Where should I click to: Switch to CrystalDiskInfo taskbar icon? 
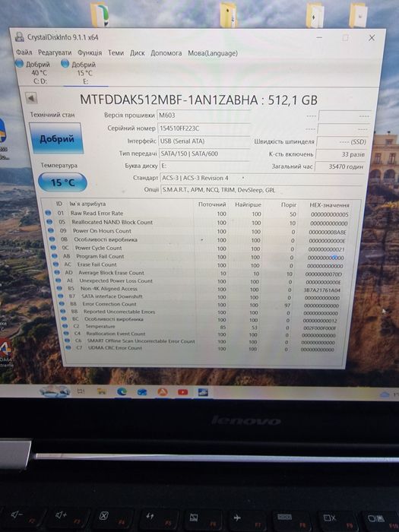(203, 393)
